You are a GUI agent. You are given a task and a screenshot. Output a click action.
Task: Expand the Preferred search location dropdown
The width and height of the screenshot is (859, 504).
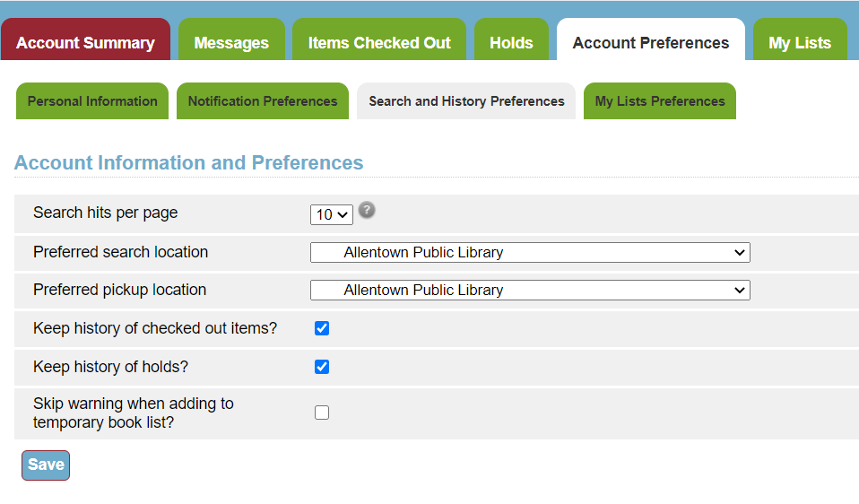click(530, 253)
